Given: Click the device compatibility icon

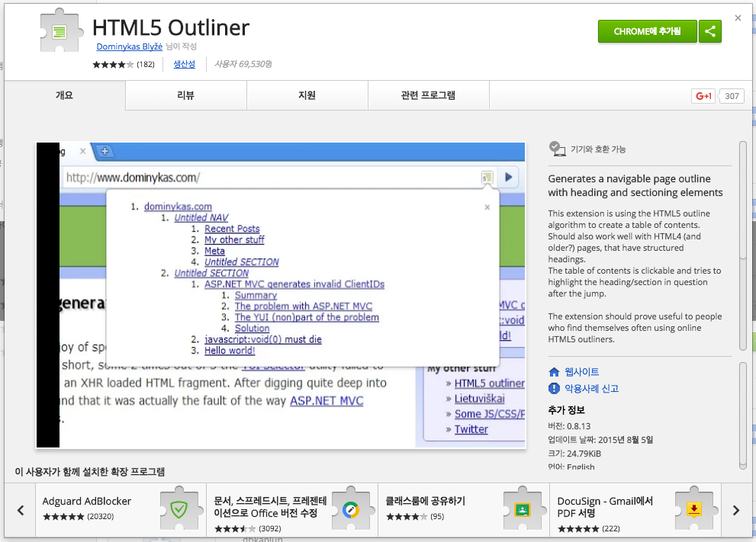Looking at the screenshot, I should [x=557, y=149].
